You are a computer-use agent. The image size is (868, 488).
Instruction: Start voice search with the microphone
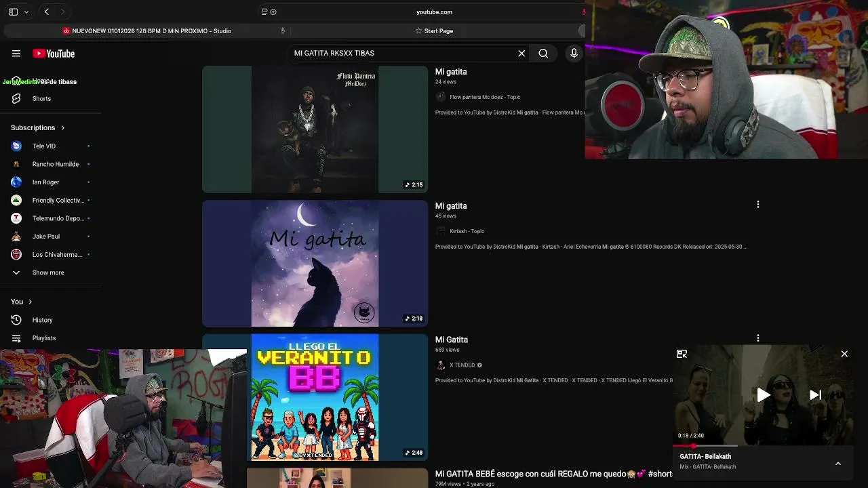click(574, 54)
